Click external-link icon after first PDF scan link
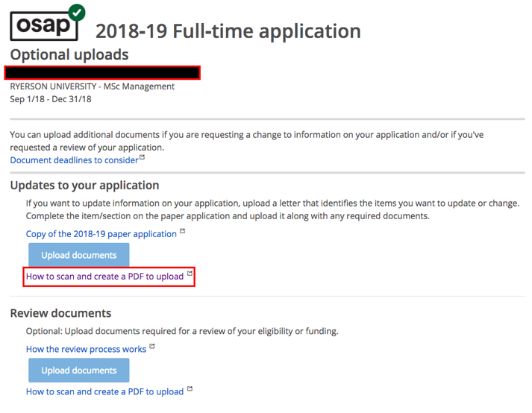532x413 pixels. coord(189,274)
